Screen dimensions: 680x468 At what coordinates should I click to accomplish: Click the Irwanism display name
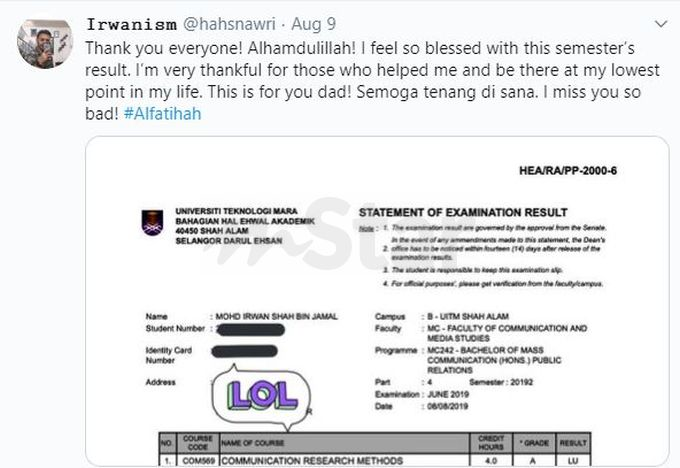[131, 24]
